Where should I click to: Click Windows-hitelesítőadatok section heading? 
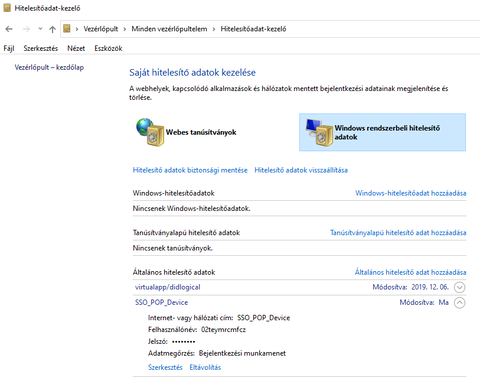pos(173,193)
